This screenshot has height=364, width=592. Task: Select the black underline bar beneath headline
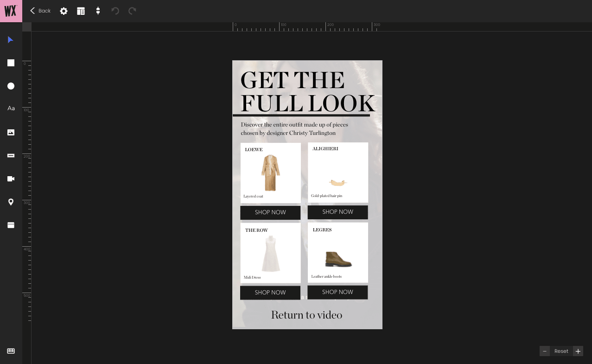click(x=301, y=115)
